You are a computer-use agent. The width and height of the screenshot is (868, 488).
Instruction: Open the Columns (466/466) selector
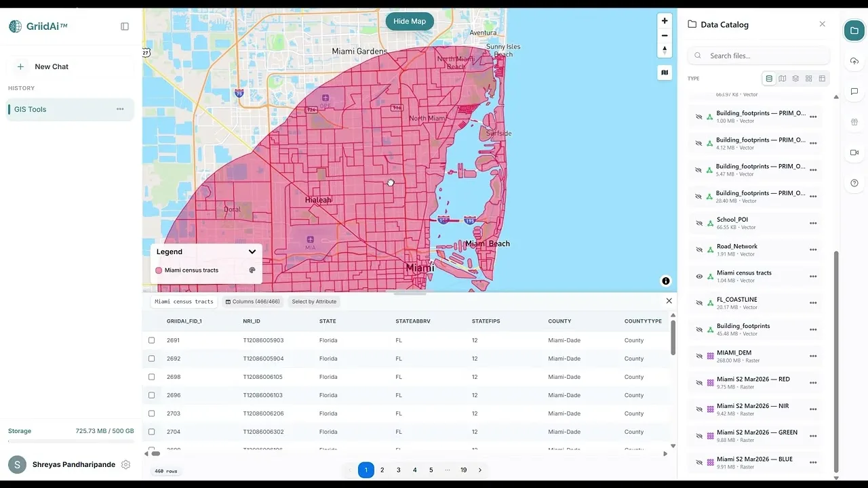(x=252, y=302)
